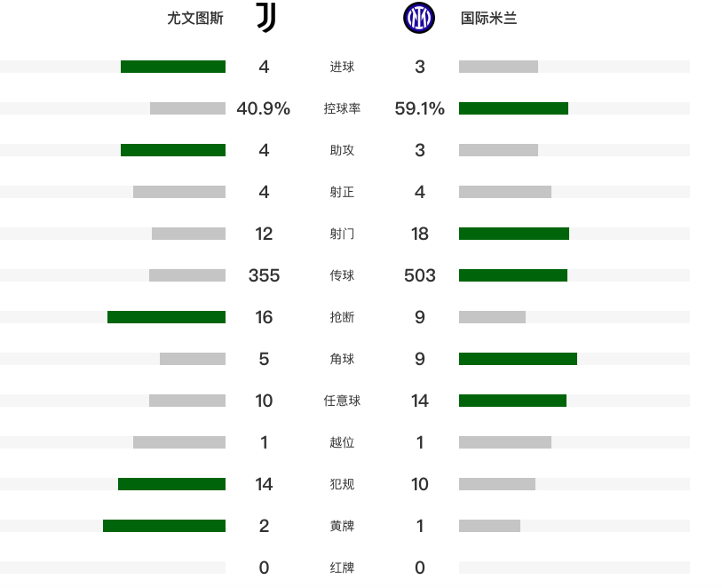Select Juventus green tackles bar showing 16
Image resolution: width=721 pixels, height=588 pixels.
tap(166, 317)
